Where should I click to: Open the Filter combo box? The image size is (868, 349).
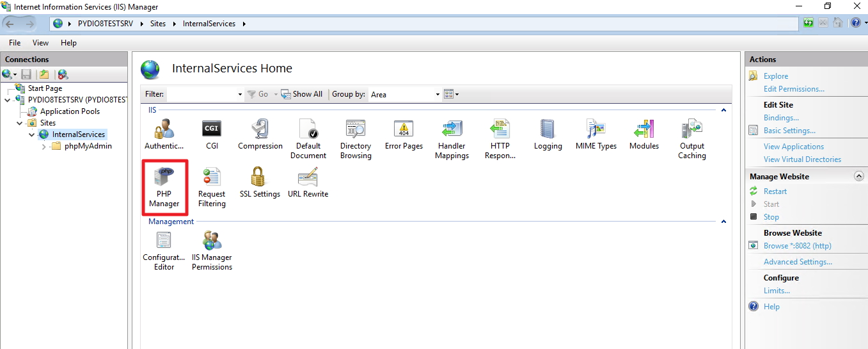click(x=205, y=94)
